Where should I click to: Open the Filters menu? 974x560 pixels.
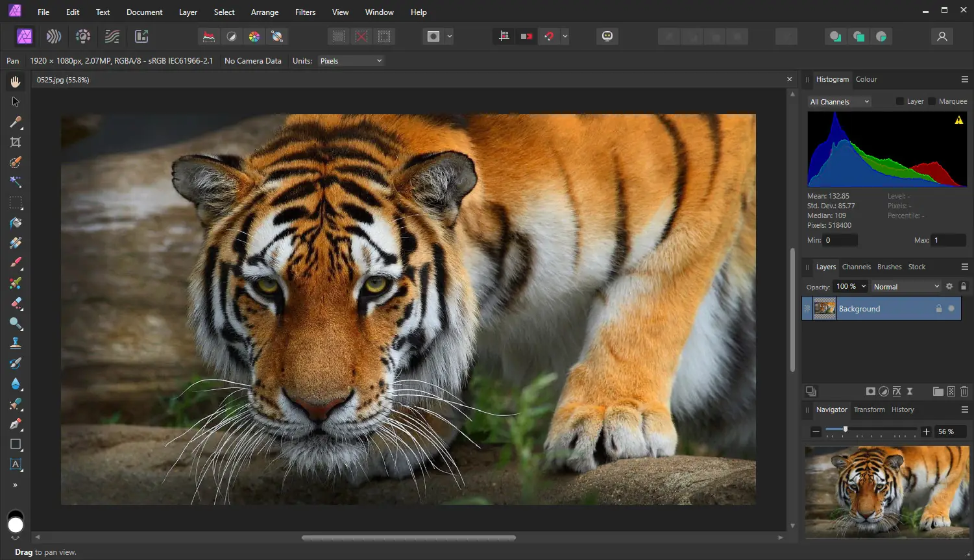coord(305,12)
